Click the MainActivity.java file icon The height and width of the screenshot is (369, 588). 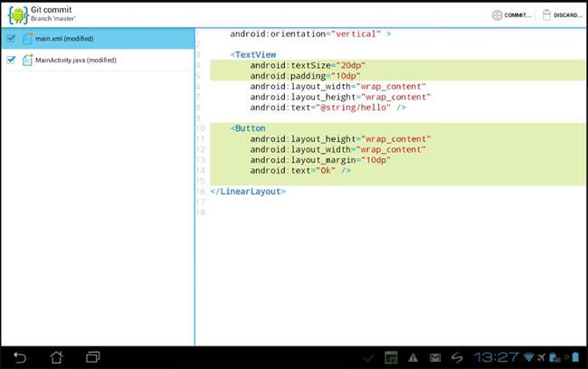27,60
